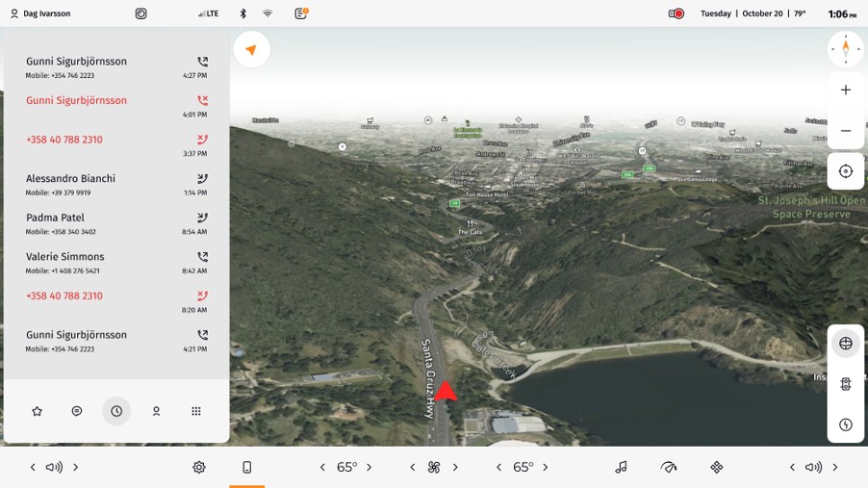
Task: Click the compass north indicator
Action: click(845, 48)
